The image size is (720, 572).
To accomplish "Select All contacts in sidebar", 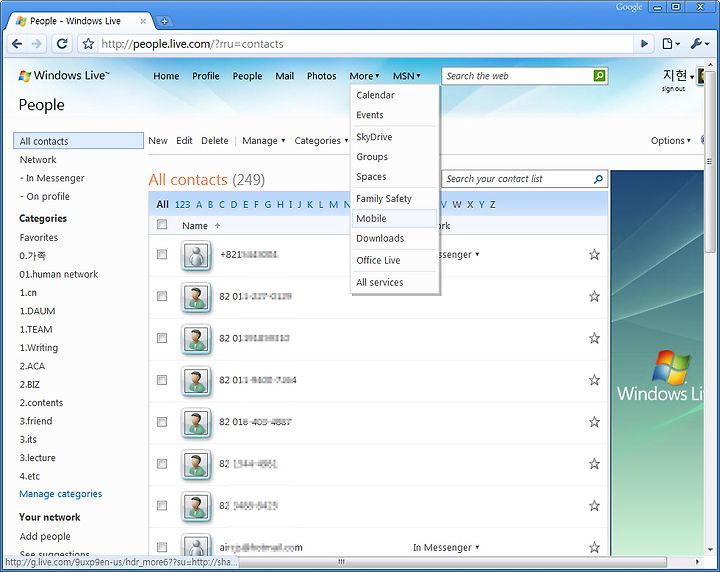I will pyautogui.click(x=79, y=141).
